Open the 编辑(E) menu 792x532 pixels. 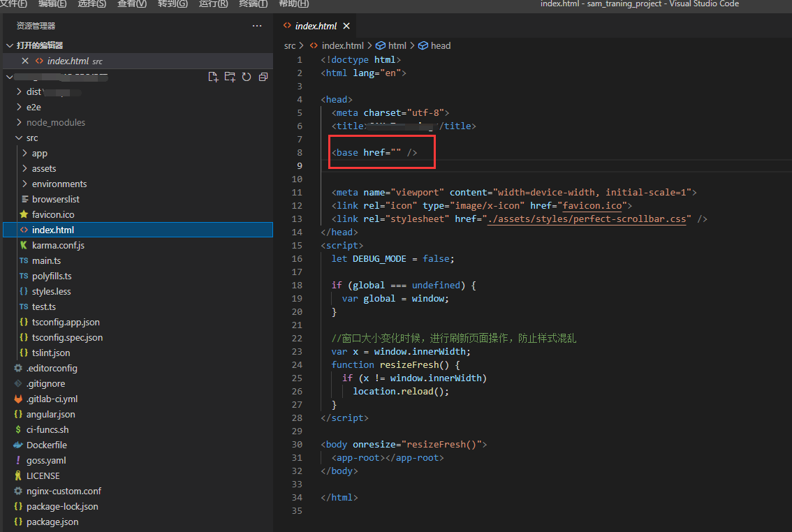52,4
